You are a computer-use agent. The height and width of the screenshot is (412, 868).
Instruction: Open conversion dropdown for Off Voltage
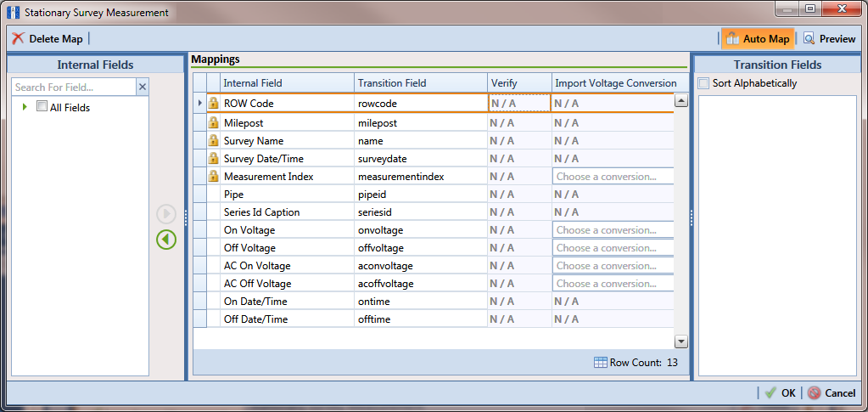[613, 247]
